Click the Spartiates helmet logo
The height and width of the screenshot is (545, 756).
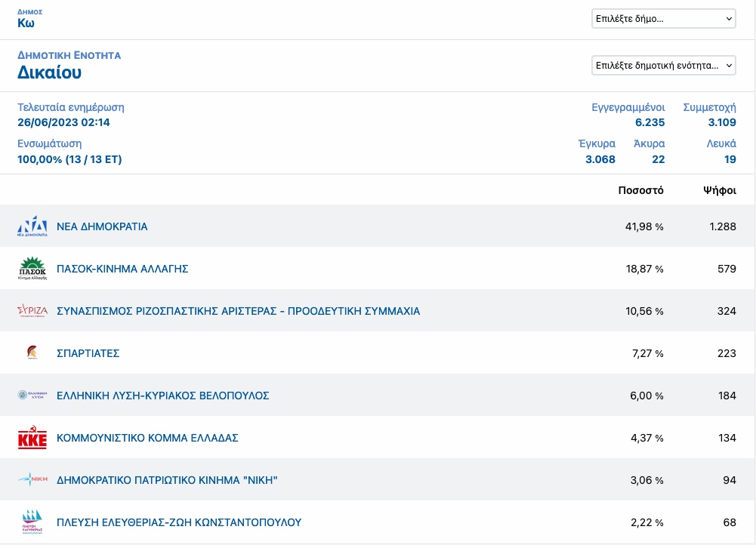click(32, 353)
